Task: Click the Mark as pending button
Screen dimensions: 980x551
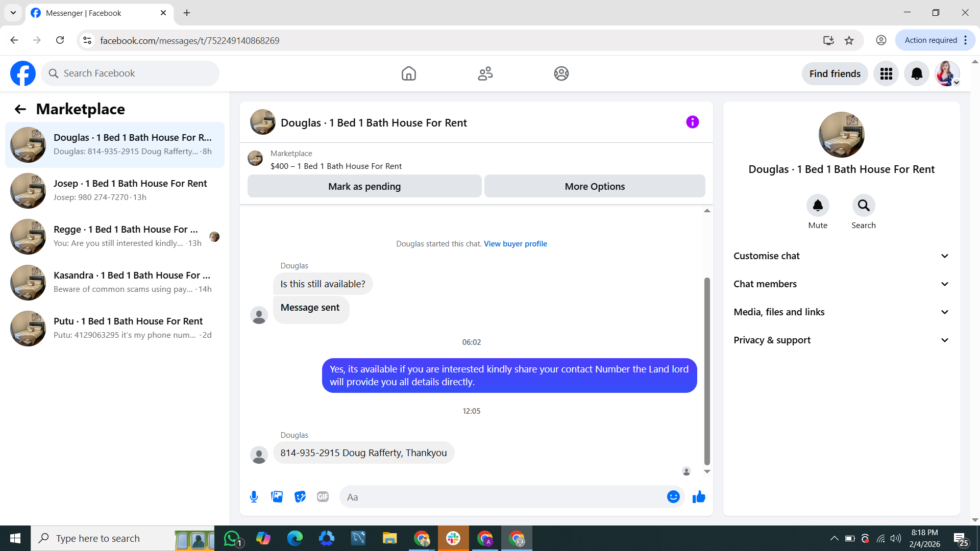Action: pyautogui.click(x=364, y=186)
